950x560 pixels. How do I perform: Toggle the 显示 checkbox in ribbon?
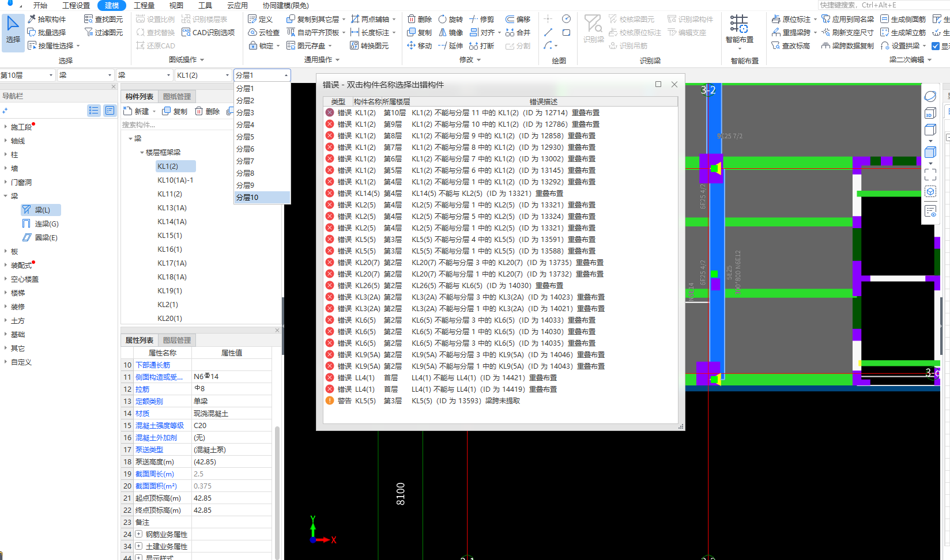(x=936, y=46)
